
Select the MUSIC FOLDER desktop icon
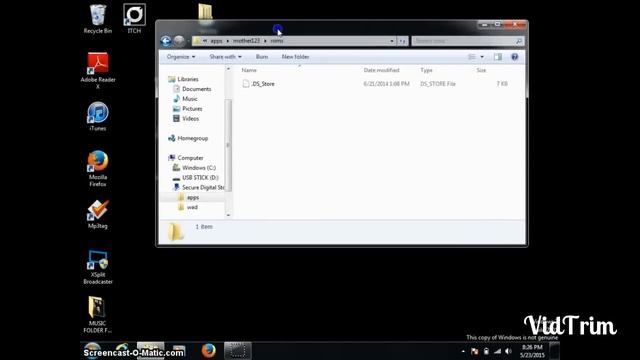click(x=98, y=315)
